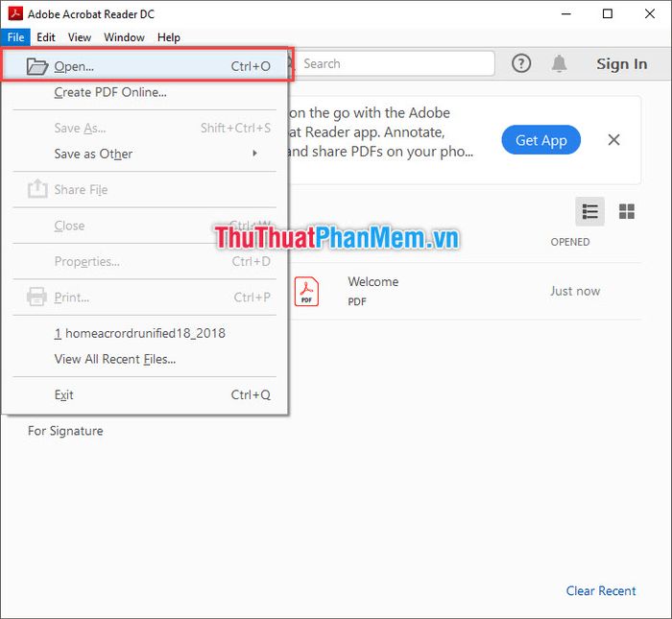Choose Properties... menu entry

145,261
